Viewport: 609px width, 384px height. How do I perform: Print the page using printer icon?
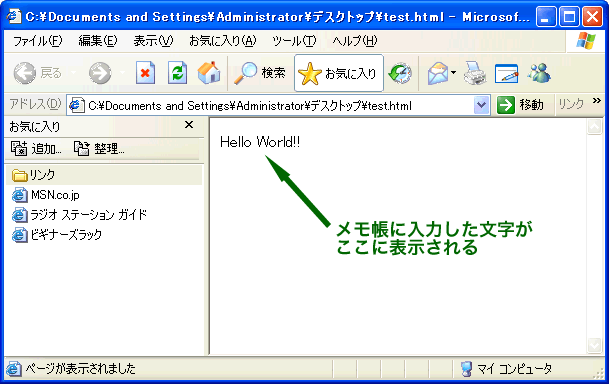[475, 73]
